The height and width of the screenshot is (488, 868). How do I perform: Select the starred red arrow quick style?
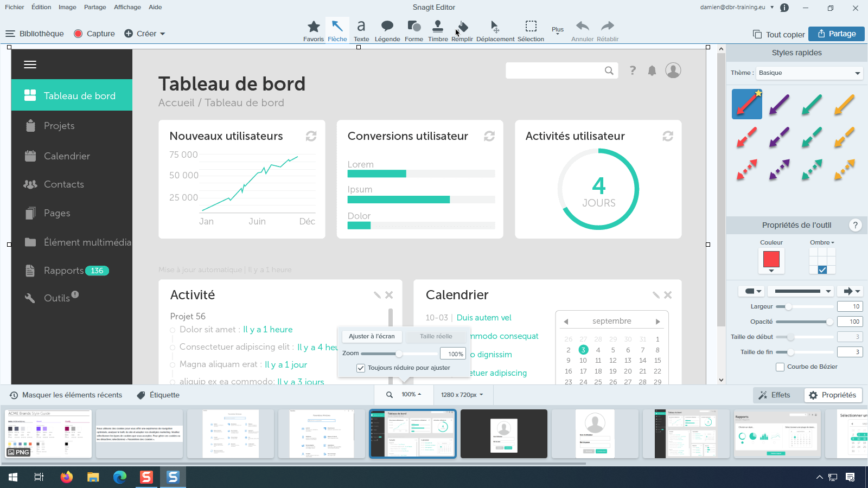pyautogui.click(x=747, y=104)
